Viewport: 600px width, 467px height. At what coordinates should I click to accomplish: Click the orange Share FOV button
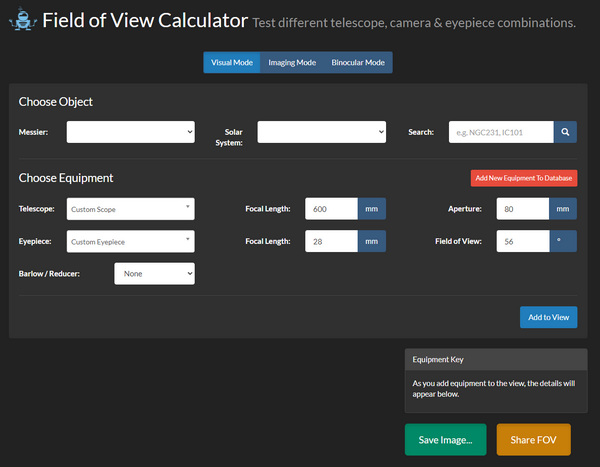point(533,440)
